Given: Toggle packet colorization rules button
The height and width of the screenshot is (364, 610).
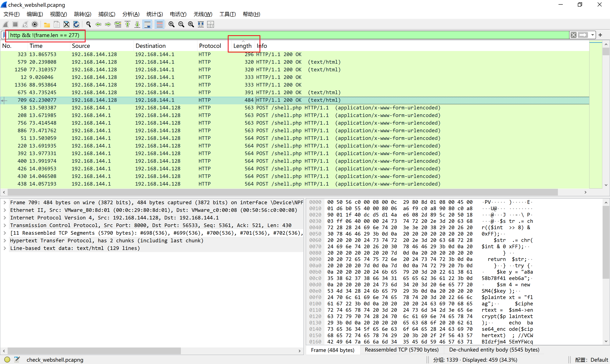Looking at the screenshot, I should click(x=159, y=24).
